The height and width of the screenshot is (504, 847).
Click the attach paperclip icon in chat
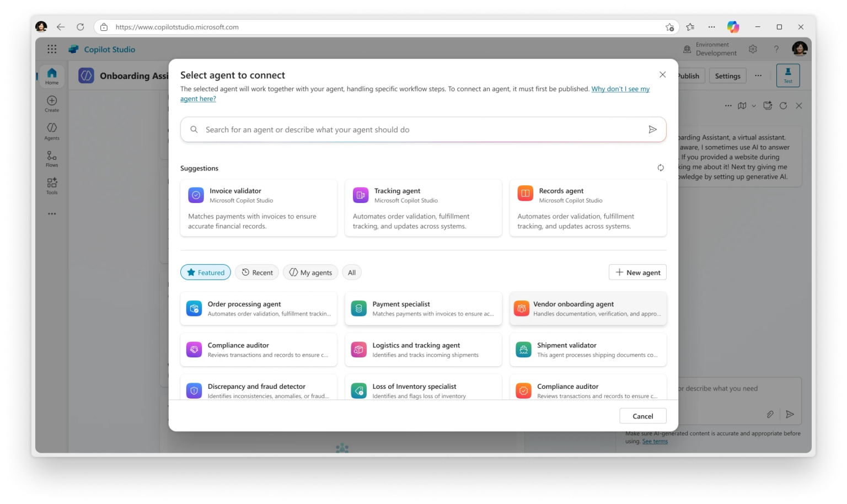pos(770,414)
